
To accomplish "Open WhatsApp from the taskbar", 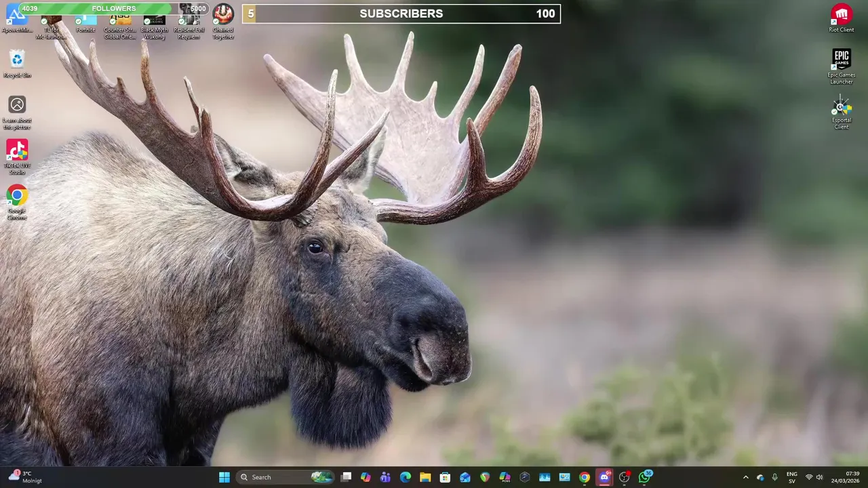I will pyautogui.click(x=644, y=477).
